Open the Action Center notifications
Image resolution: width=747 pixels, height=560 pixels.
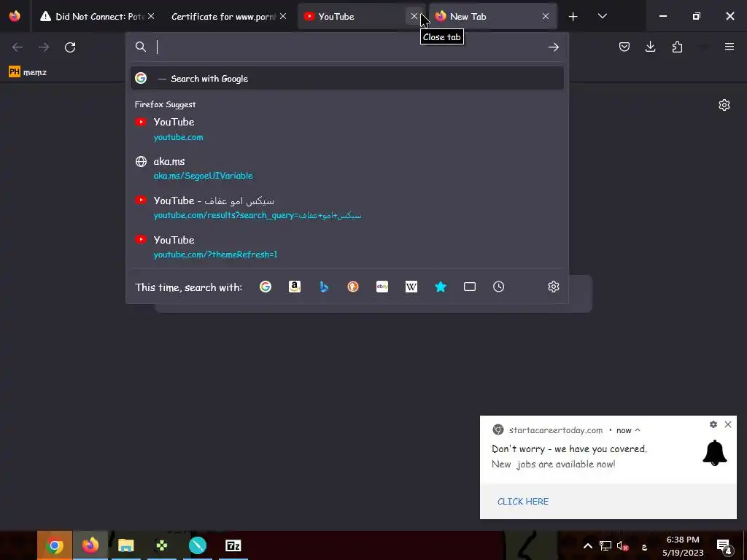point(724,546)
